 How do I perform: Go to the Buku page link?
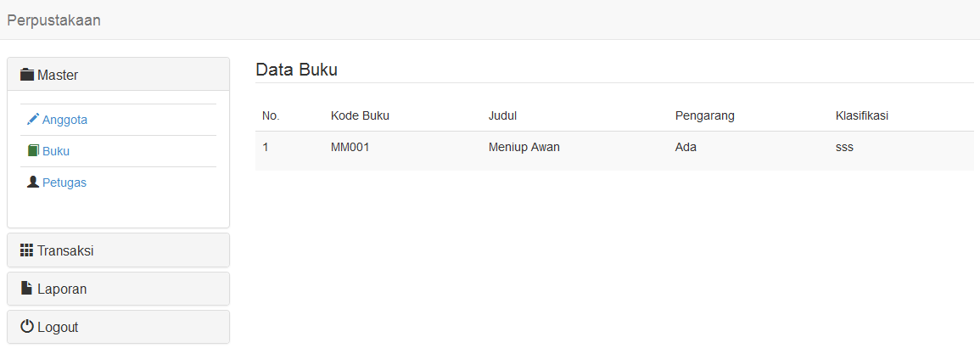click(56, 151)
